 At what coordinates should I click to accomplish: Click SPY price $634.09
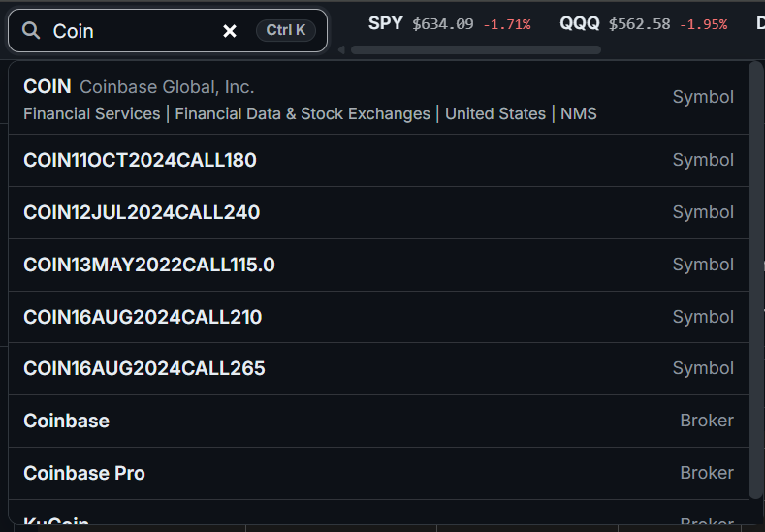[x=442, y=24]
